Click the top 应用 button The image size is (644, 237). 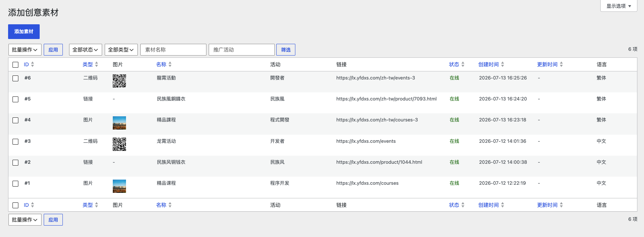[x=53, y=50]
